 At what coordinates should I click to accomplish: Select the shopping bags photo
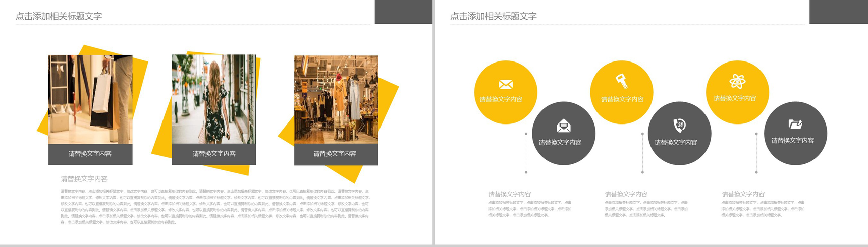[90, 99]
